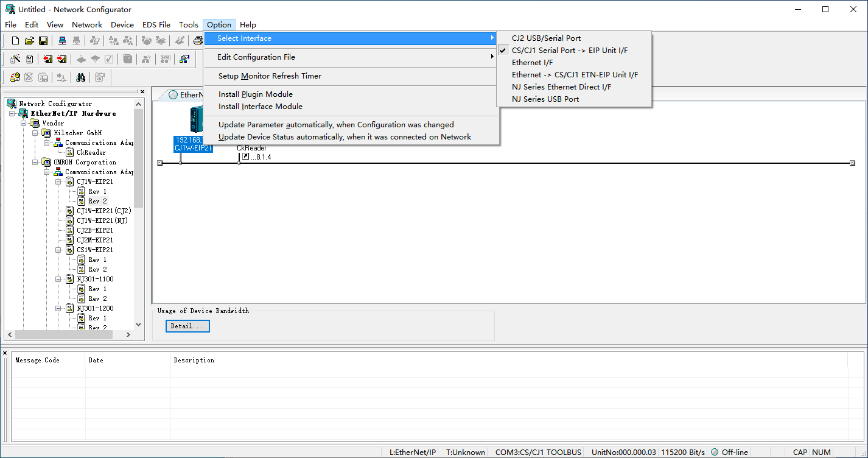Viewport: 868px width, 458px height.
Task: Click the yellow folder gear icon, third toolbar row
Action: pyautogui.click(x=16, y=77)
